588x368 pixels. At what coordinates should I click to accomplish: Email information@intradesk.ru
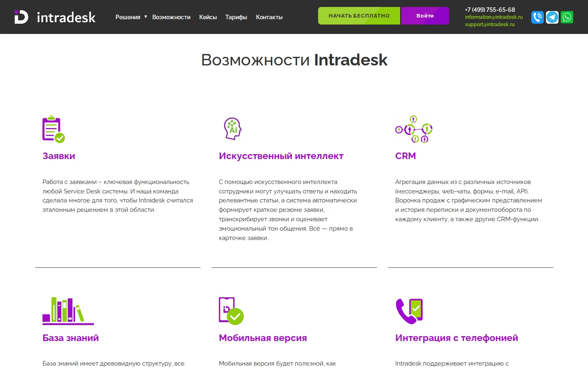(494, 17)
